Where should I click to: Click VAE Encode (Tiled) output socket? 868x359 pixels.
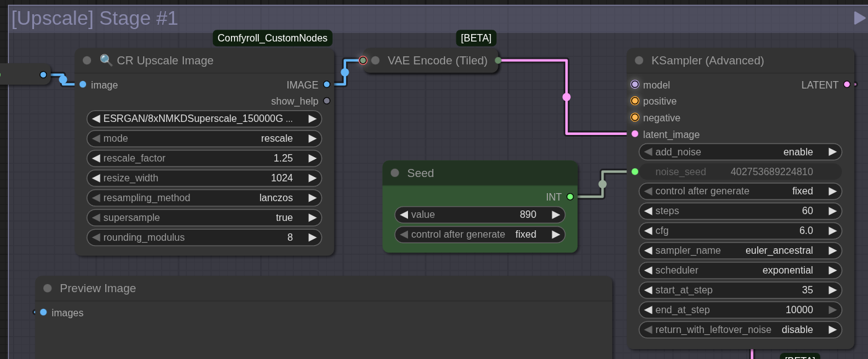498,61
